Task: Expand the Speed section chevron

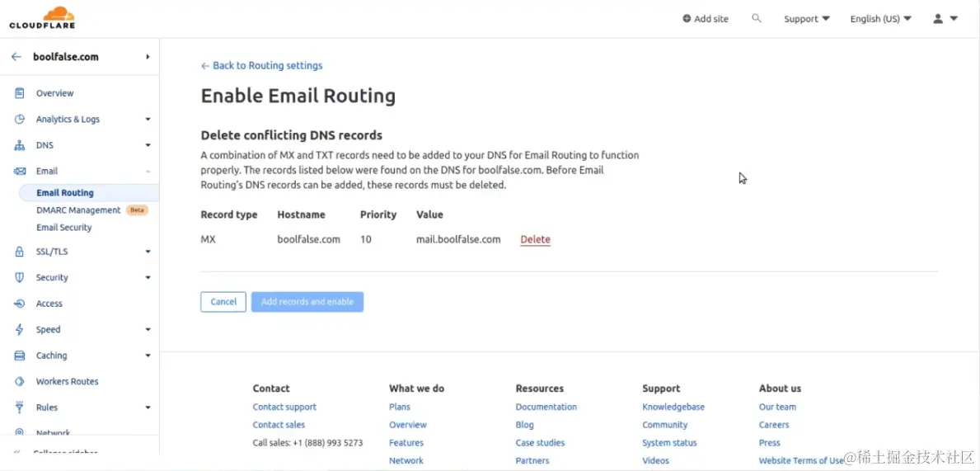Action: (x=148, y=329)
